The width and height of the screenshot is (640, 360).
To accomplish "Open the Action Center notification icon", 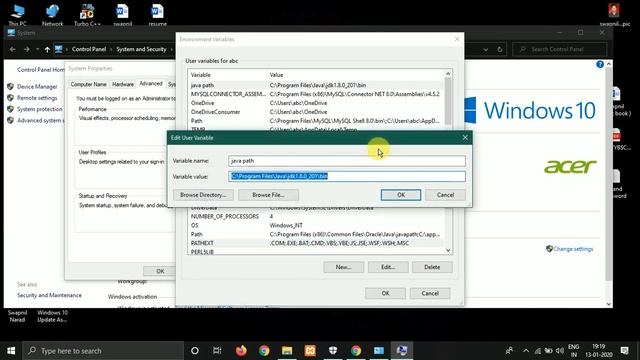I will point(624,351).
